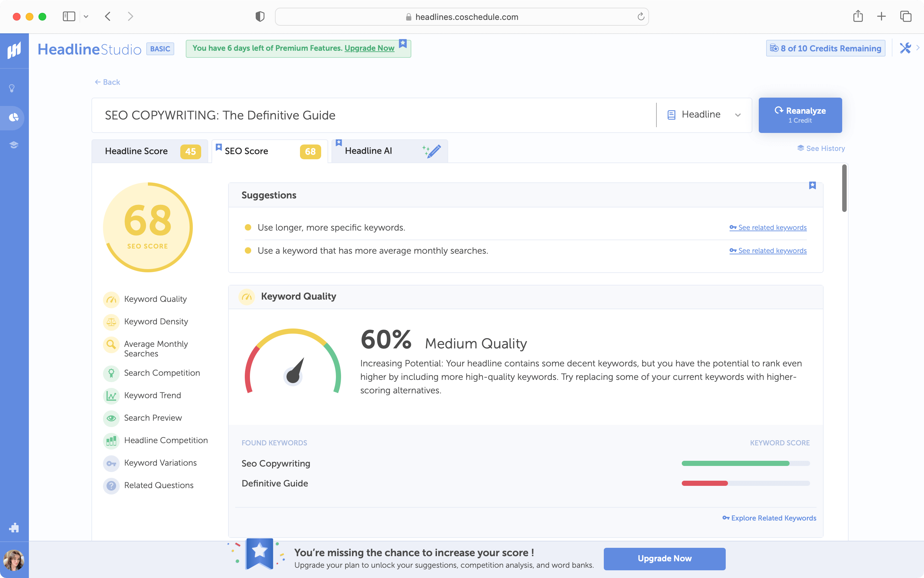This screenshot has height=578, width=924.
Task: Go Back to previous page
Action: pos(107,82)
